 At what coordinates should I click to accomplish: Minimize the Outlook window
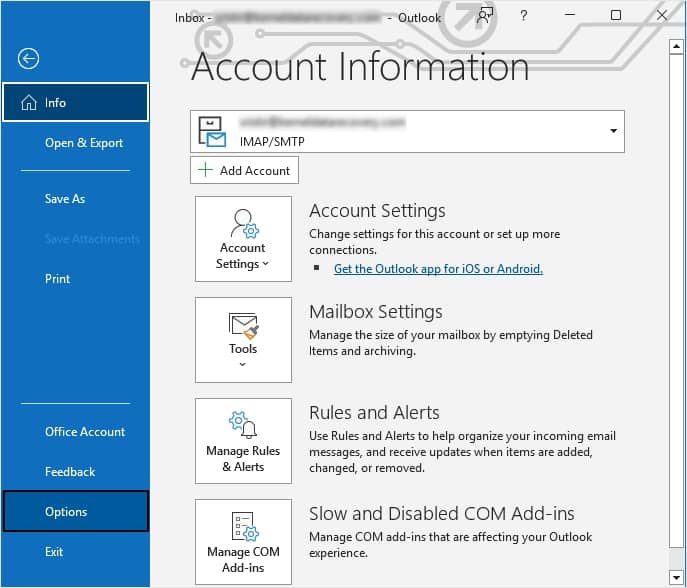(570, 15)
